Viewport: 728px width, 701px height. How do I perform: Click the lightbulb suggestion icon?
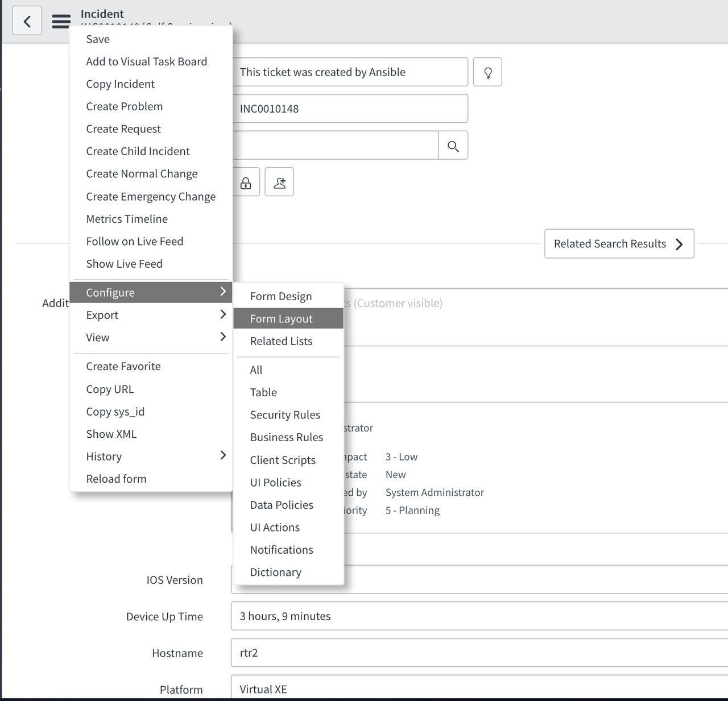click(x=487, y=72)
